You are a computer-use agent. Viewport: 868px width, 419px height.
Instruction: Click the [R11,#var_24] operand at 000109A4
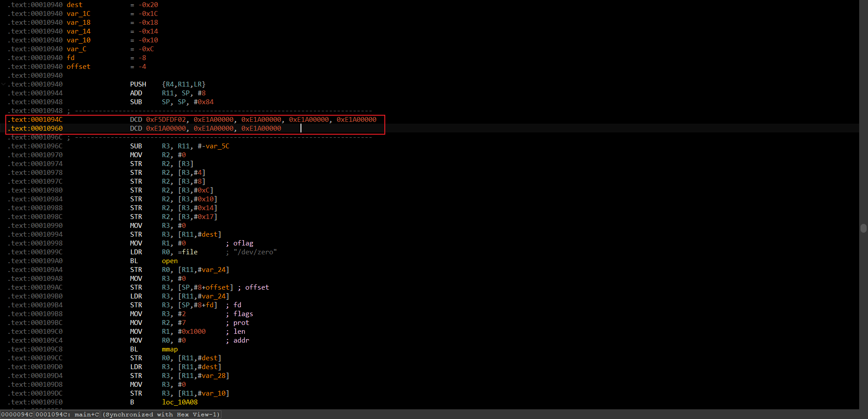[203, 270]
